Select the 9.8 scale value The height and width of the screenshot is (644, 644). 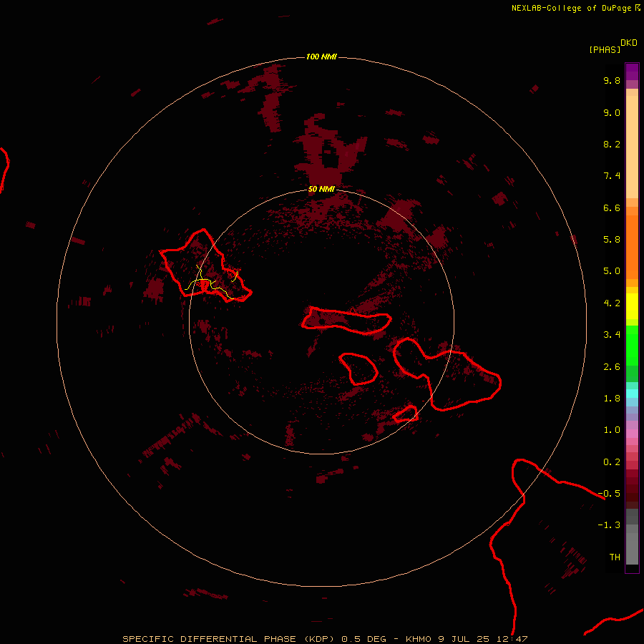point(612,80)
